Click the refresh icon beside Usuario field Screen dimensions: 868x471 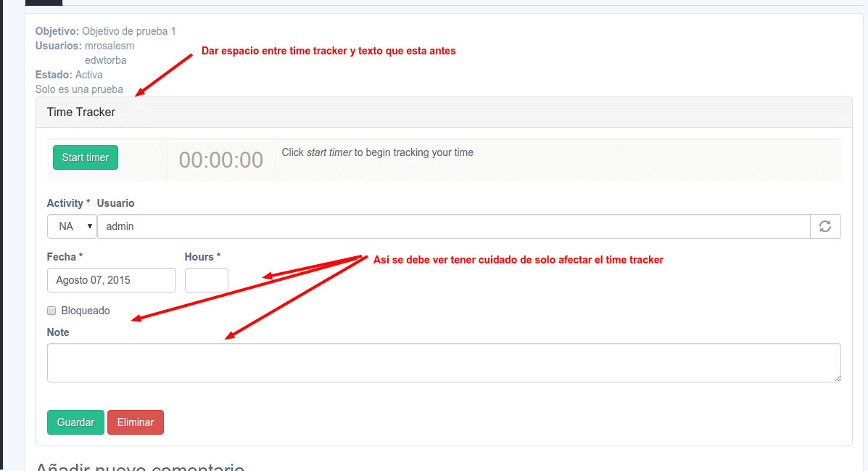pyautogui.click(x=825, y=226)
